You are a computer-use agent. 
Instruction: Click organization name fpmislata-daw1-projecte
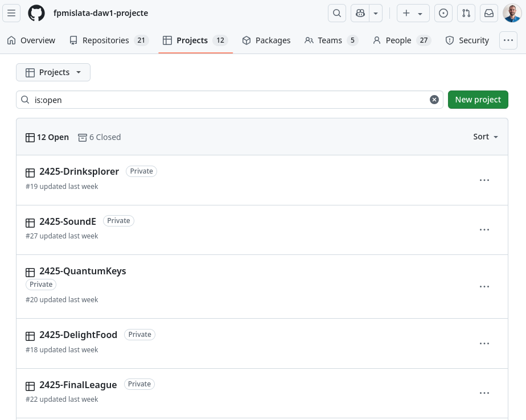click(101, 13)
